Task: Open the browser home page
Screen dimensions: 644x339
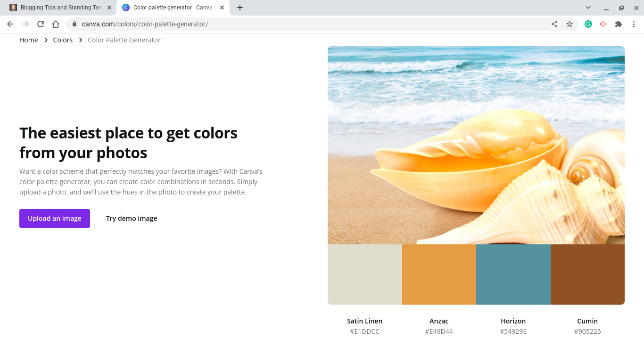Action: point(56,24)
